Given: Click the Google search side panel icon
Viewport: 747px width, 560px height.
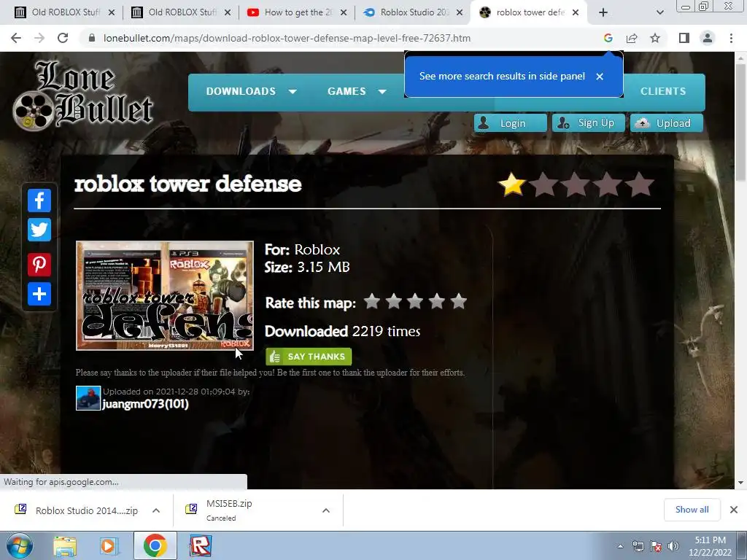Looking at the screenshot, I should (x=608, y=38).
